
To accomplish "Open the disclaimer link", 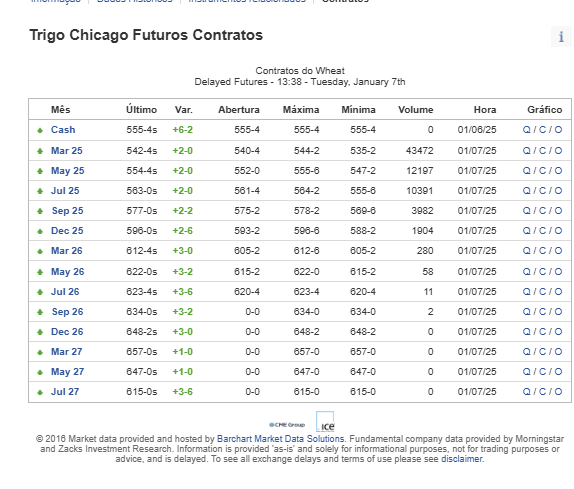I will pos(462,459).
